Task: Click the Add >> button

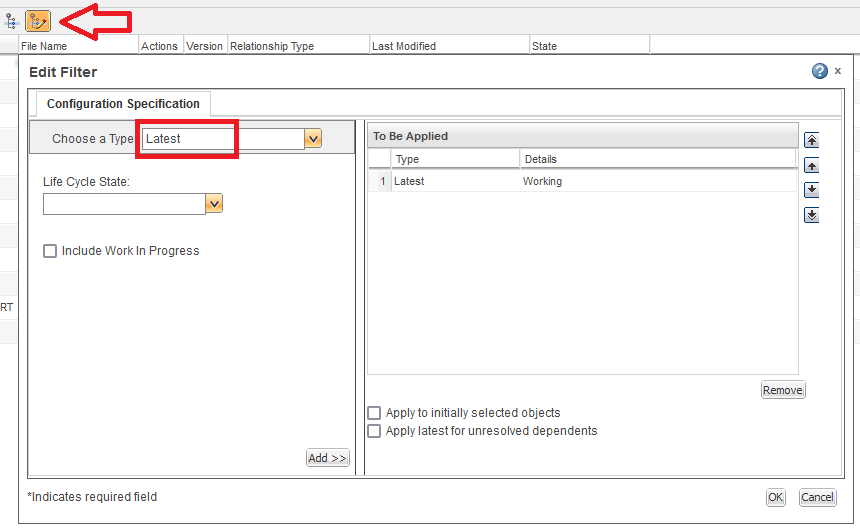Action: pyautogui.click(x=328, y=458)
